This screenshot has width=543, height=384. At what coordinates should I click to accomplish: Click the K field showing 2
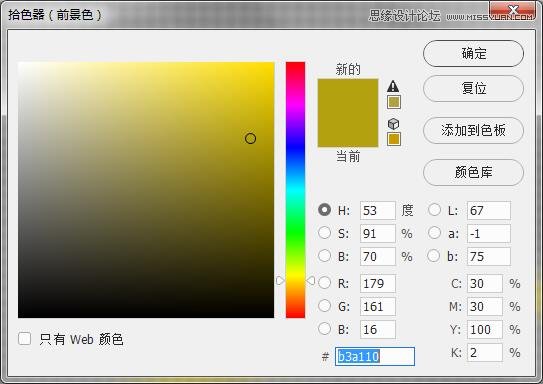485,352
